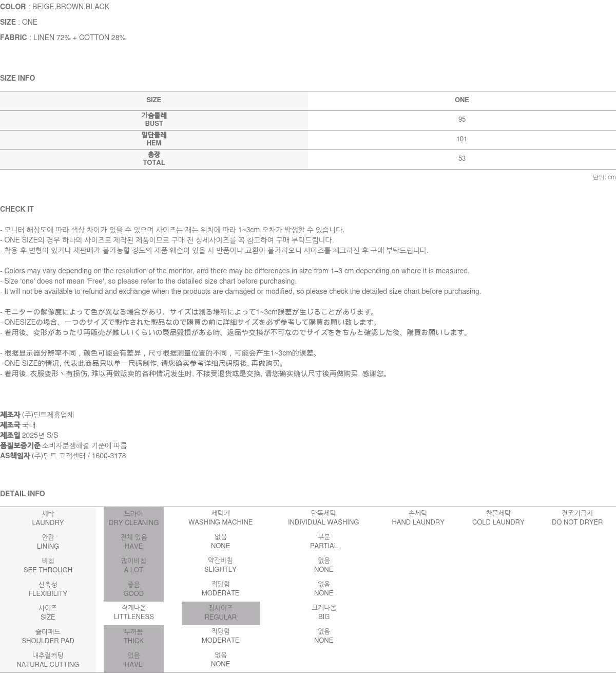Select the HEM value 101

click(461, 139)
